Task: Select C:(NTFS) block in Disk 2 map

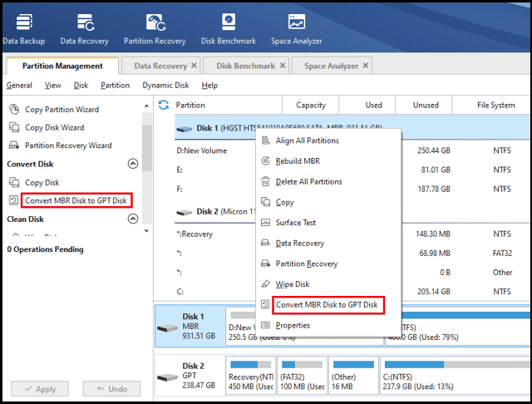Action: pos(455,376)
